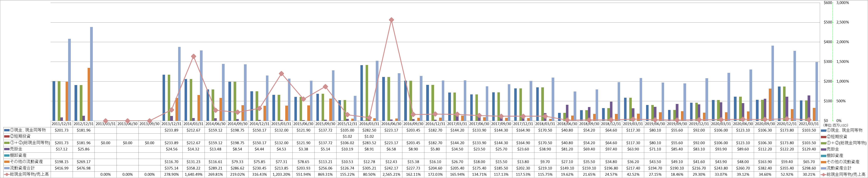Click the line marker at the 2016/06/30 peak

tap(391, 20)
